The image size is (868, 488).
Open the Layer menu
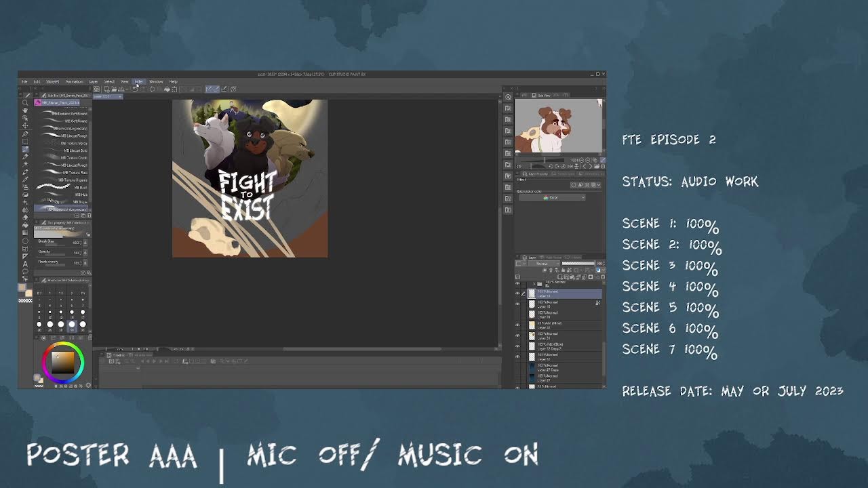[94, 81]
